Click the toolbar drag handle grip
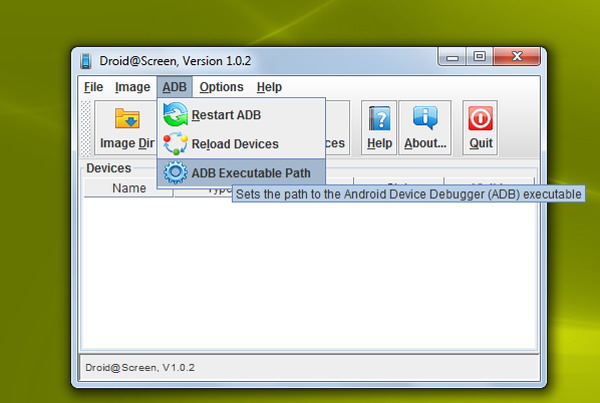Screen dimensions: 600x403 click(86, 128)
